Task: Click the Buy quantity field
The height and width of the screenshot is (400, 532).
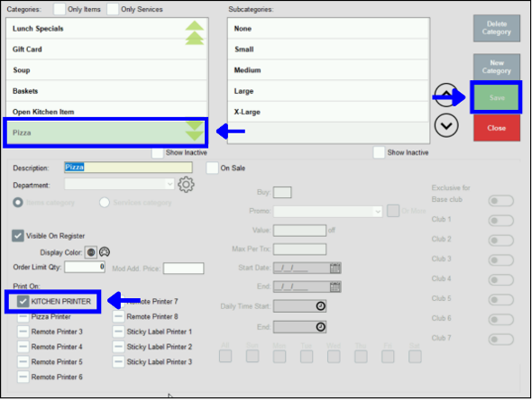Action: tap(282, 192)
